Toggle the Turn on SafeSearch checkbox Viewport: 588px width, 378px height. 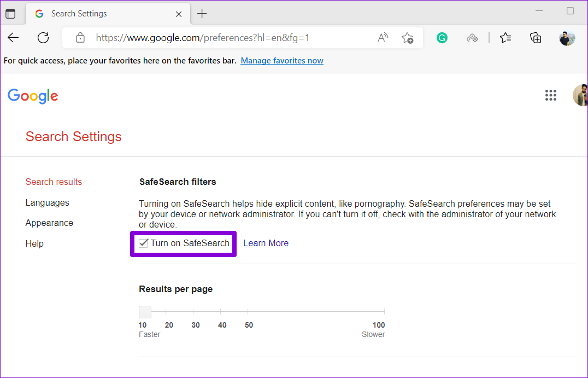[x=144, y=243]
